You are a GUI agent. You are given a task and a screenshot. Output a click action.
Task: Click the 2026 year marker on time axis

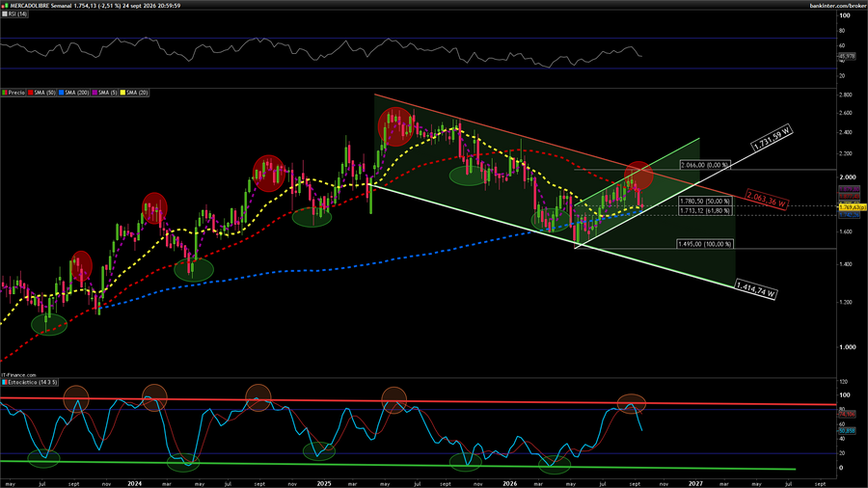pos(510,483)
